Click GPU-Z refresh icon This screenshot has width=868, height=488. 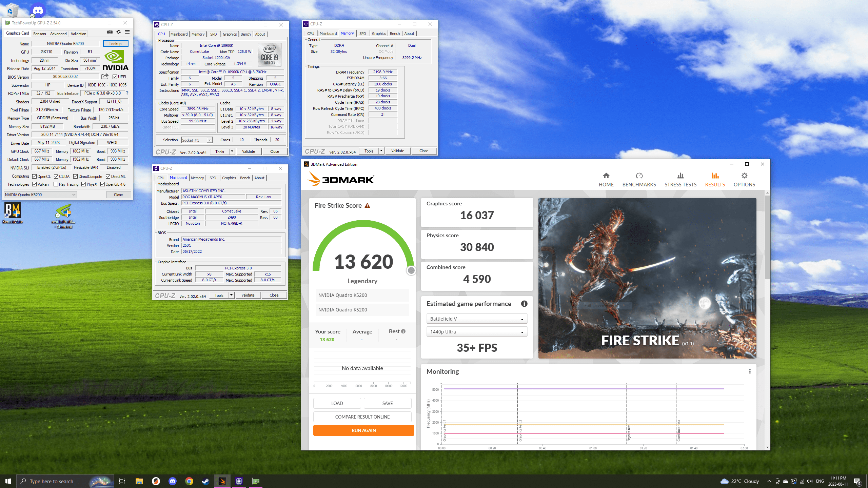[118, 32]
